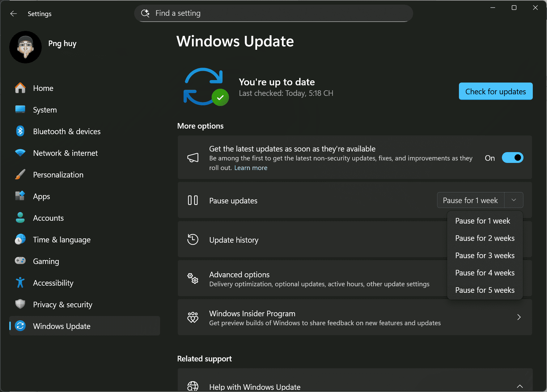Click Check for updates button

point(495,91)
